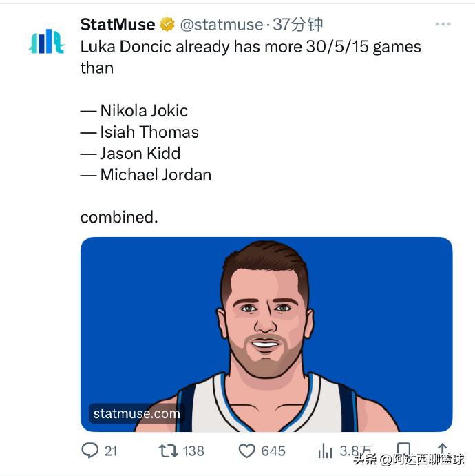
Task: Click the reply speech bubble icon
Action: (89, 451)
